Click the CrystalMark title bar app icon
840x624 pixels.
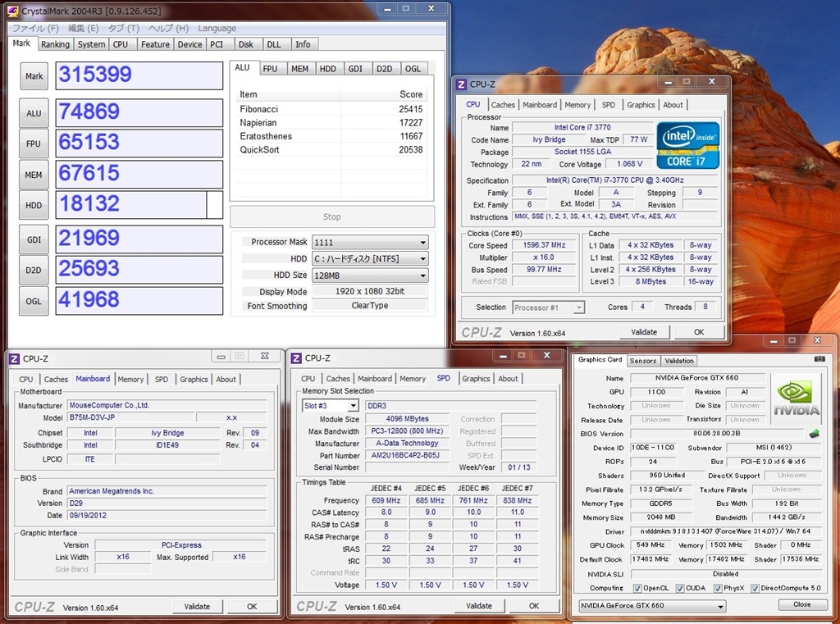coord(13,11)
